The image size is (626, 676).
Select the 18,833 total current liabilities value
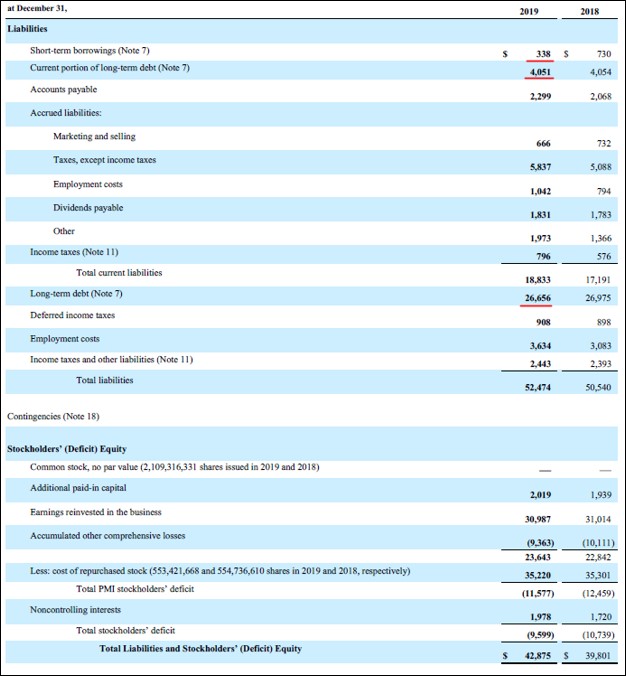click(x=538, y=283)
